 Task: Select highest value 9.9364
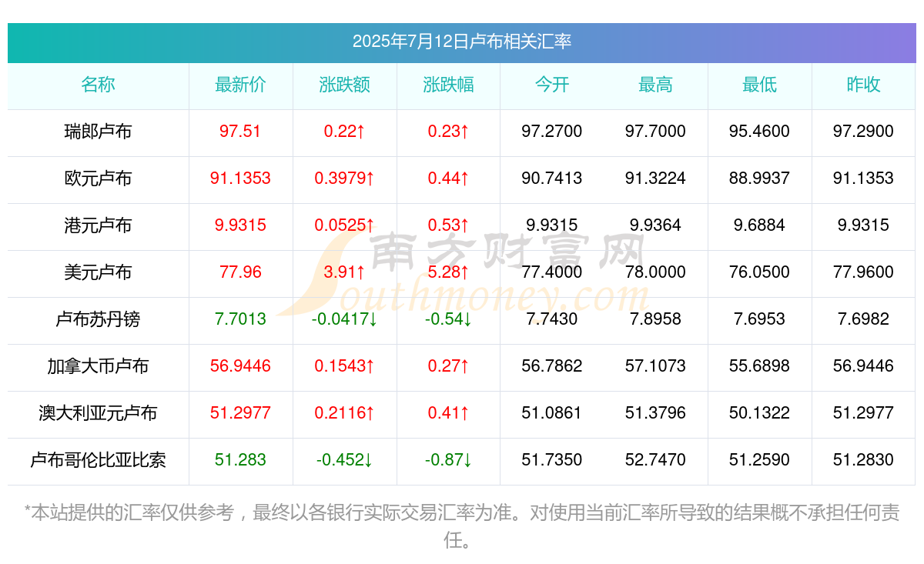point(655,225)
